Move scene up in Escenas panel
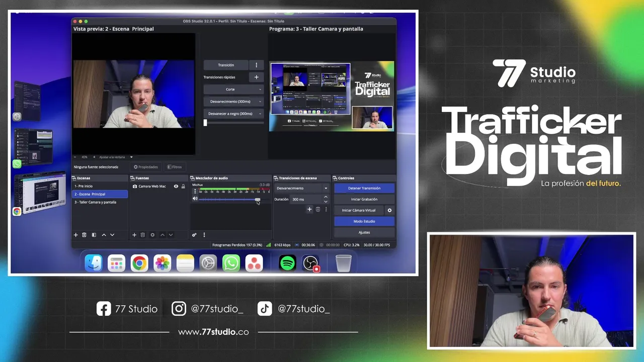 [104, 235]
